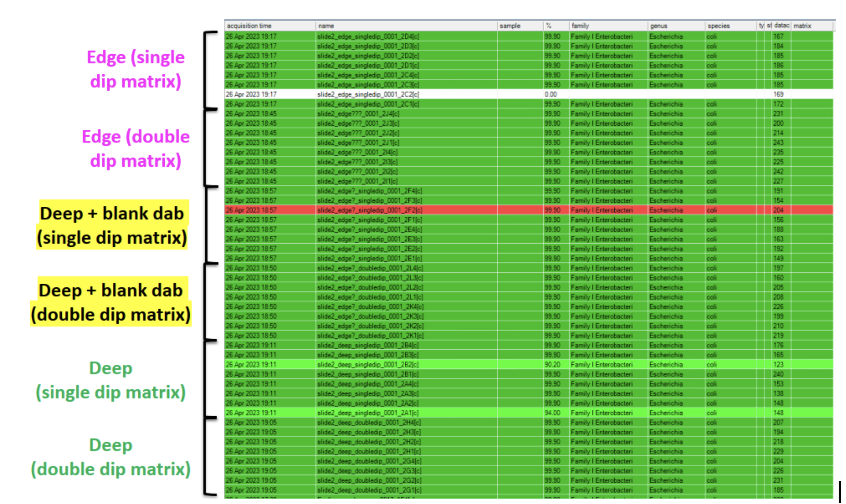Click the 0.00 percentage cell
Screen dimensions: 846x504
point(556,94)
